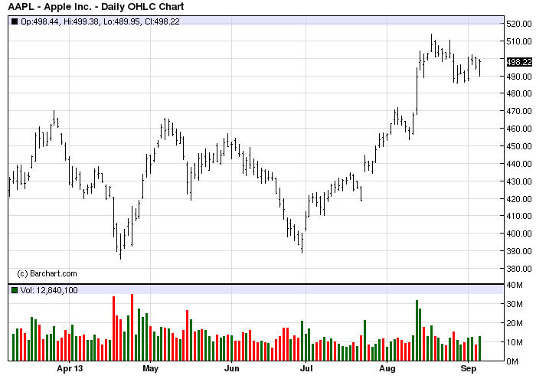Click the 520.00 price axis label
This screenshot has width=536, height=392.
pos(519,24)
